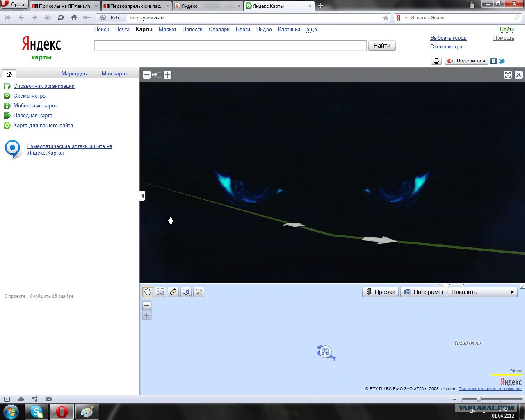Select the ruler distance tool
The height and width of the screenshot is (420, 525).
(173, 292)
